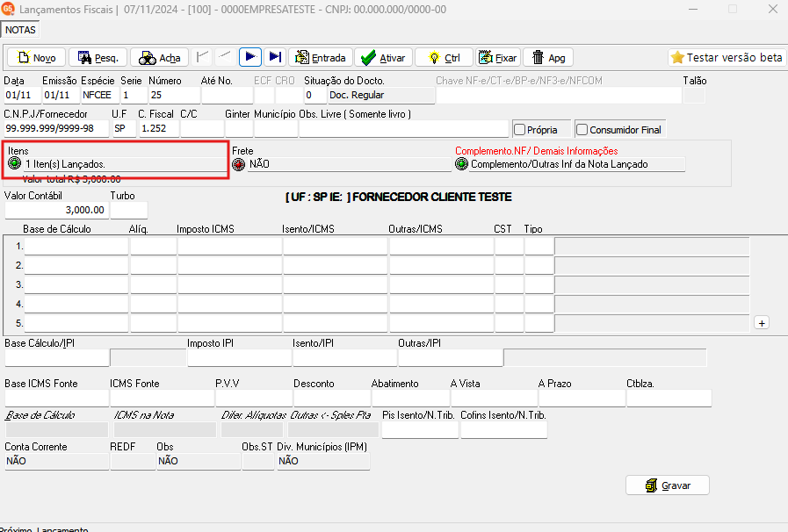The height and width of the screenshot is (532, 788).
Task: Click the U.F field showing SP
Action: click(124, 128)
